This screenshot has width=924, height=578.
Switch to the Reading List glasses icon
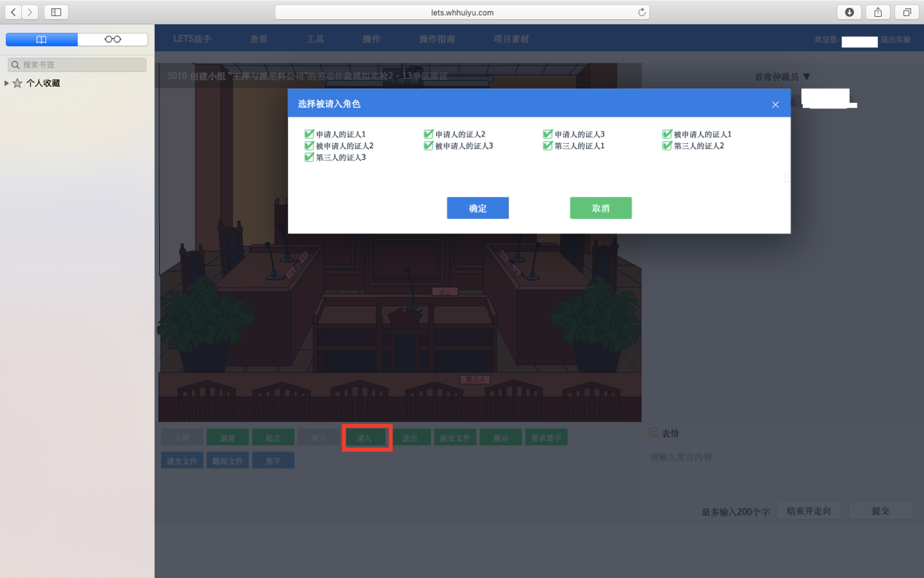click(x=112, y=39)
